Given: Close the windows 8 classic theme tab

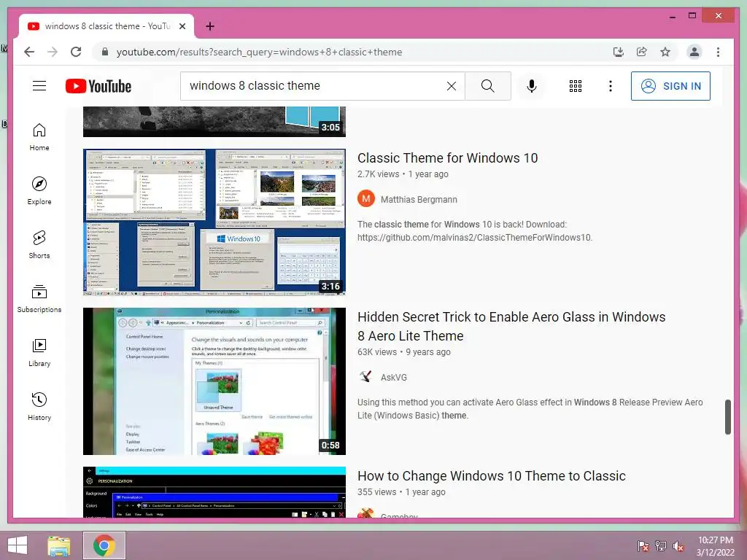Looking at the screenshot, I should coord(182,26).
